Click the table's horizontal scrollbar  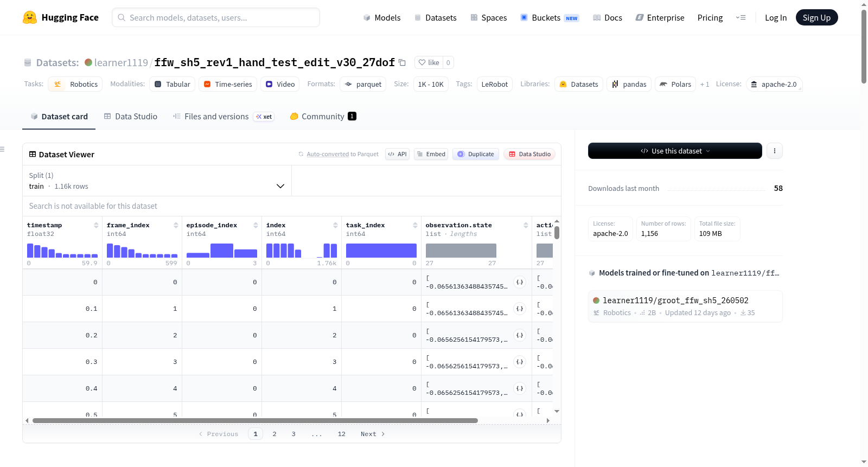coord(255,420)
